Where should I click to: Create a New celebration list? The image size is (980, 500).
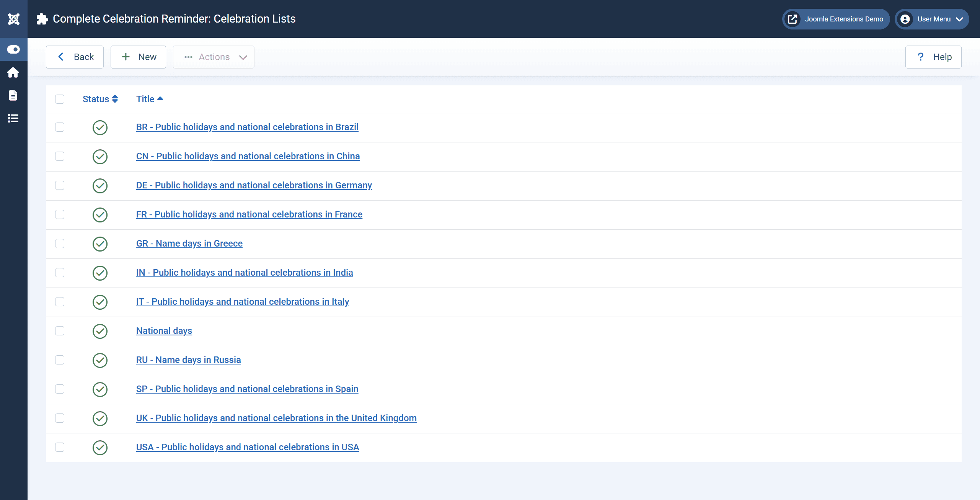point(138,57)
